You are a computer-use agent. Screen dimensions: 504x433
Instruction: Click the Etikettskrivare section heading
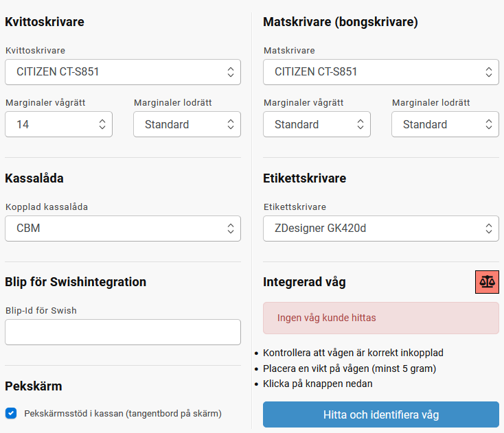pyautogui.click(x=304, y=178)
